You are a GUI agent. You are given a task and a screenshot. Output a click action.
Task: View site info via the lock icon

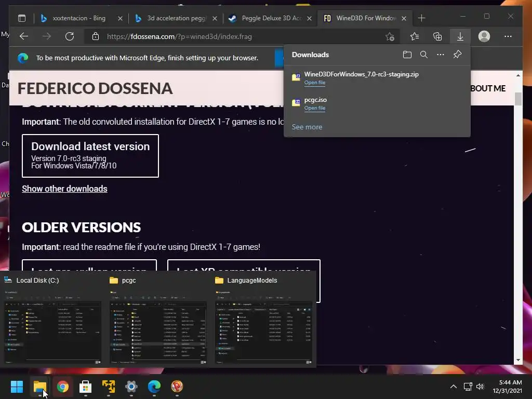point(96,36)
